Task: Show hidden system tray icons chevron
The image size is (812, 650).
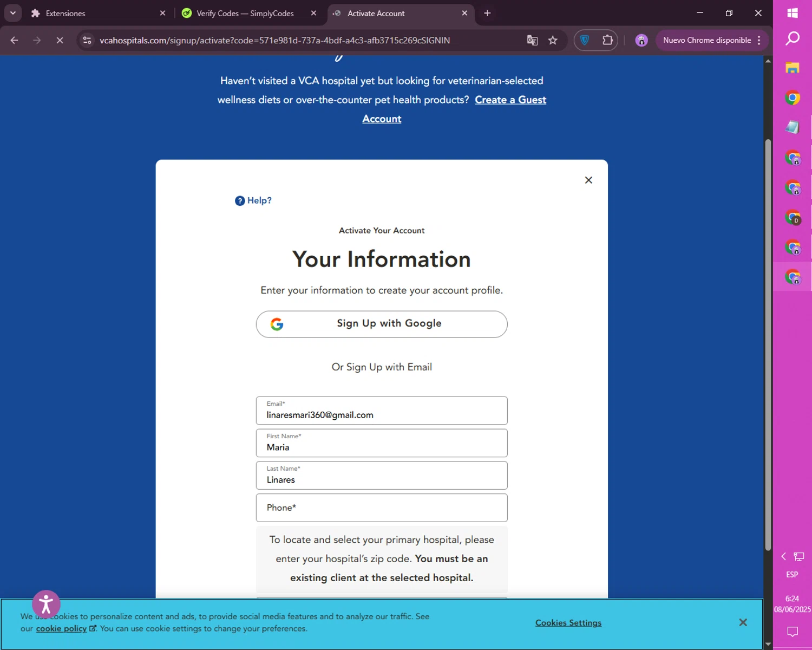Action: coord(783,556)
